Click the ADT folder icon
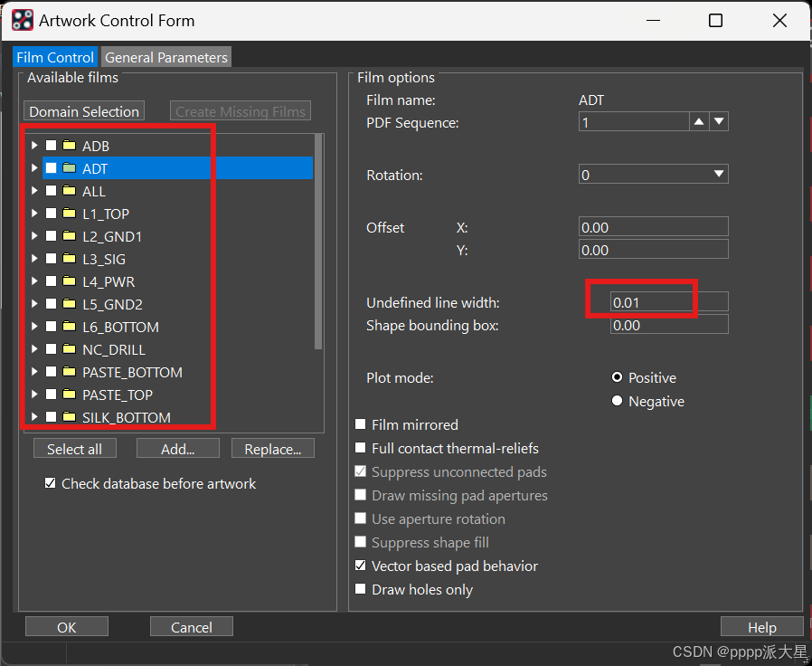Image resolution: width=812 pixels, height=666 pixels. pyautogui.click(x=69, y=168)
